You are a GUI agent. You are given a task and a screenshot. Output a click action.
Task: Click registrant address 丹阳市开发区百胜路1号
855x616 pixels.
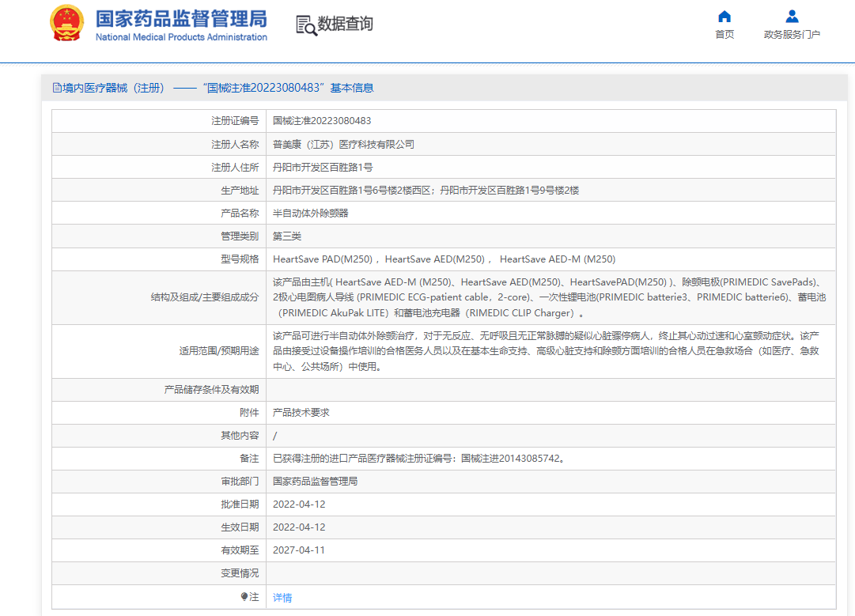click(x=323, y=168)
